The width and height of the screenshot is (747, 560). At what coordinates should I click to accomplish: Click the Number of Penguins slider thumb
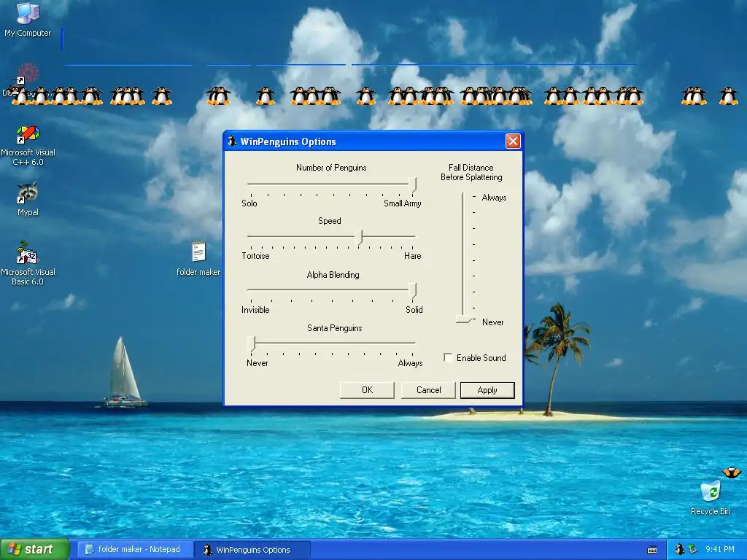(413, 184)
